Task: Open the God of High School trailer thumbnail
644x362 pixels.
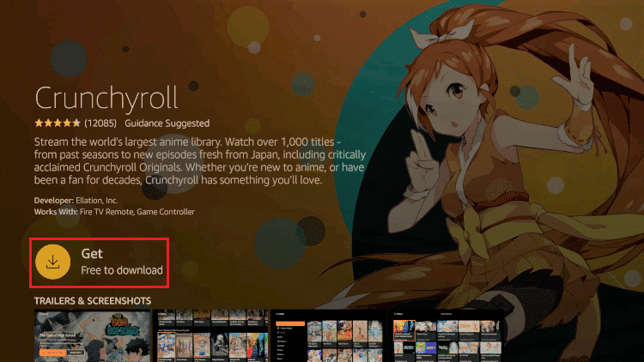Action: (93, 335)
